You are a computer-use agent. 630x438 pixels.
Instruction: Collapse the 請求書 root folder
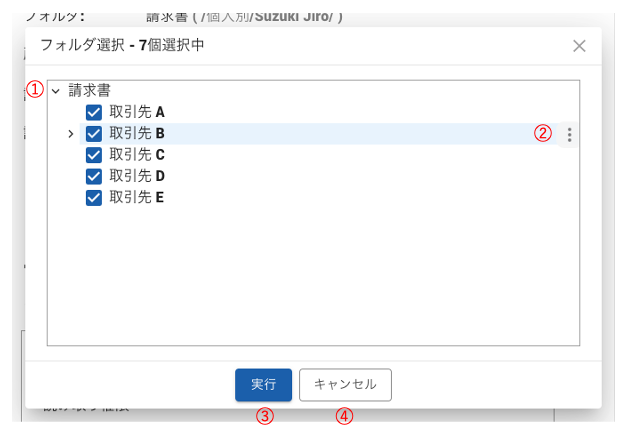56,91
